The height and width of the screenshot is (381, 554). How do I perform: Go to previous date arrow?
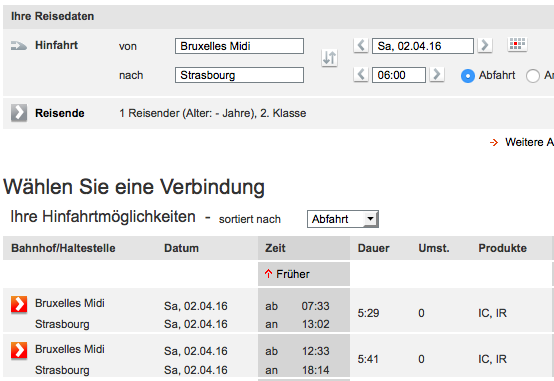click(x=361, y=46)
